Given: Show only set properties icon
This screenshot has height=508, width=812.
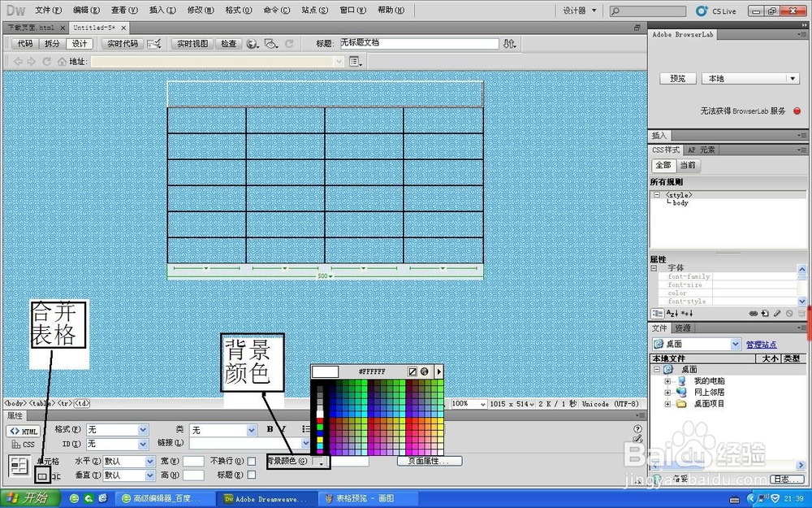Looking at the screenshot, I should 687,314.
